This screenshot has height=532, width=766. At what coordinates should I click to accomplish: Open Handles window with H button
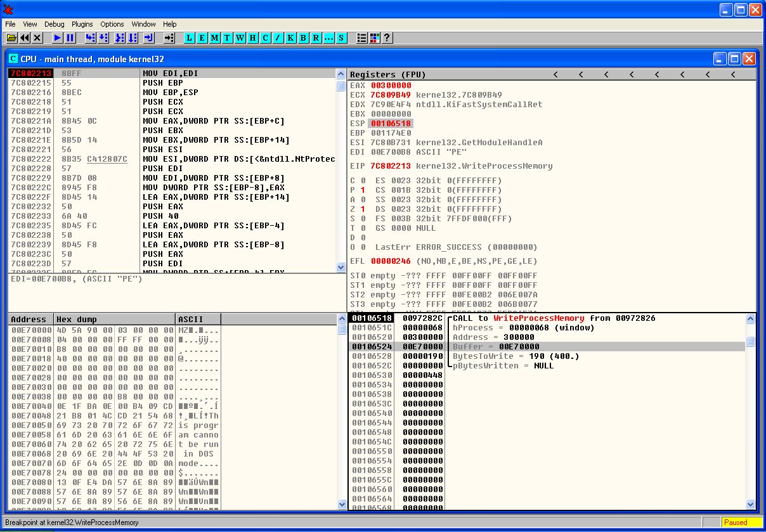(252, 38)
